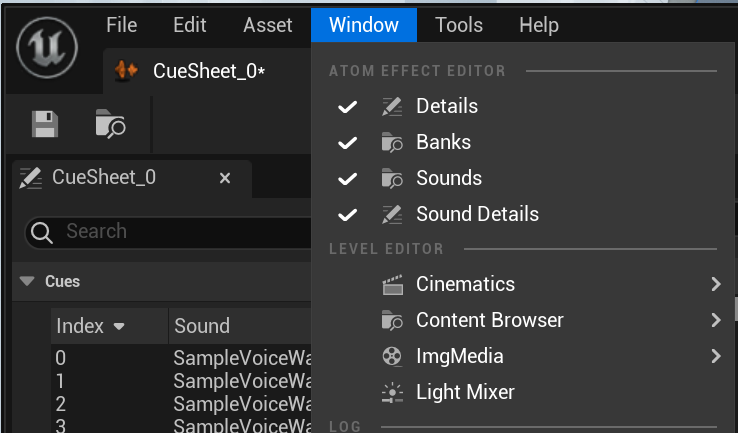Open the Asset menu
Screen dimensions: 738x433
(268, 25)
